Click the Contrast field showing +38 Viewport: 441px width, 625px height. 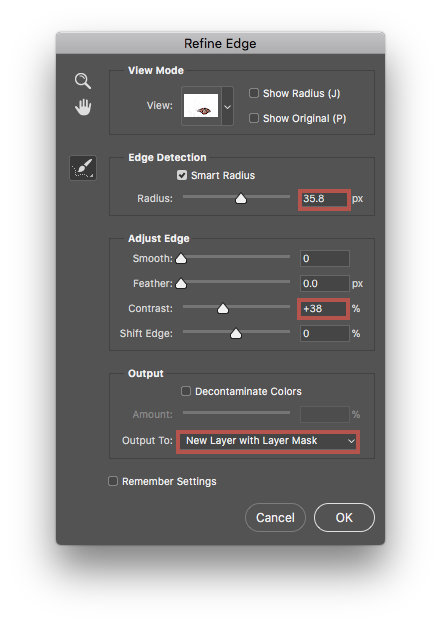click(323, 309)
